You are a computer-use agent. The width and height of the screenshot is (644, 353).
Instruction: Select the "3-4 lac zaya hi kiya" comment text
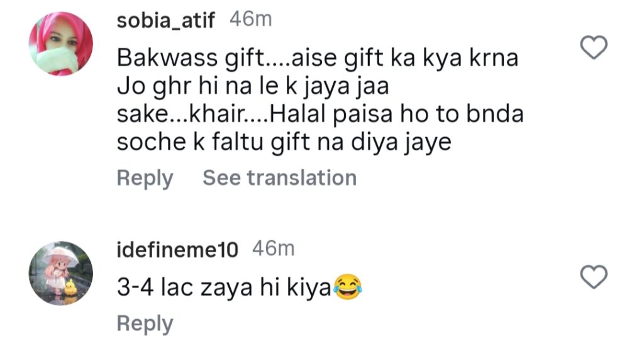(x=223, y=289)
